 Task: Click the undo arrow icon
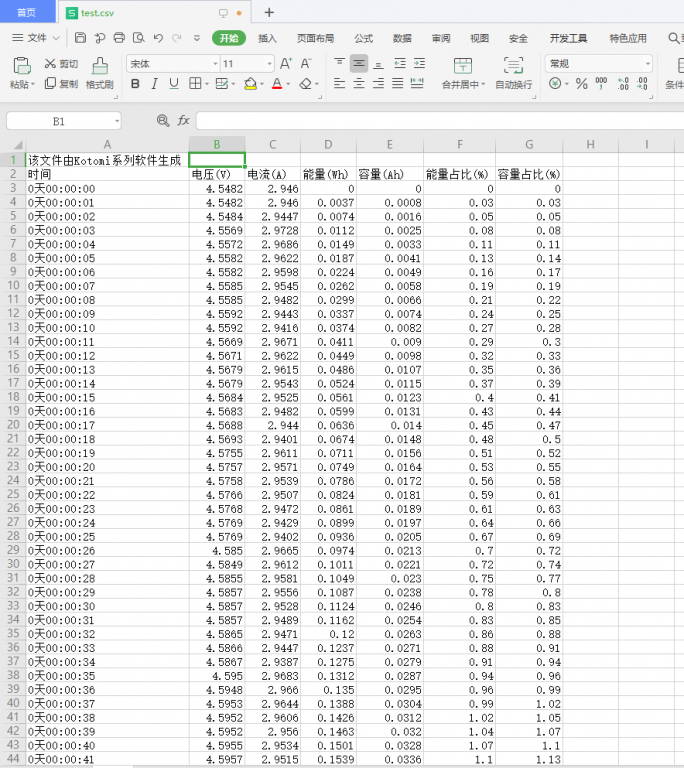tap(158, 38)
